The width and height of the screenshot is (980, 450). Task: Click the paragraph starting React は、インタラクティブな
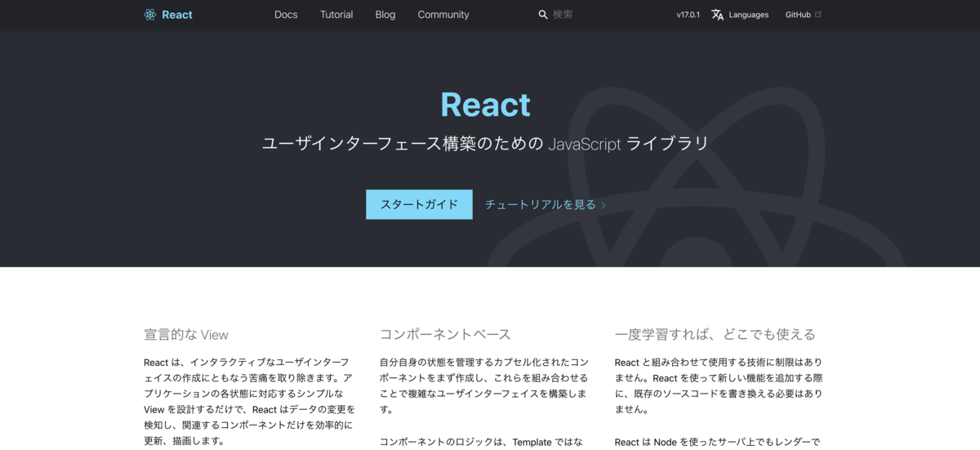pos(250,401)
